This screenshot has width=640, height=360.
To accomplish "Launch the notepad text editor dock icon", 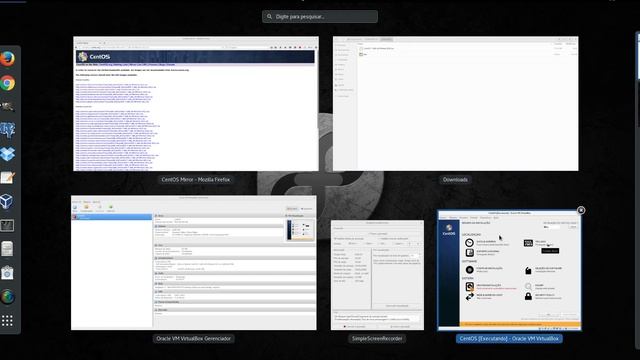I will tap(7, 178).
